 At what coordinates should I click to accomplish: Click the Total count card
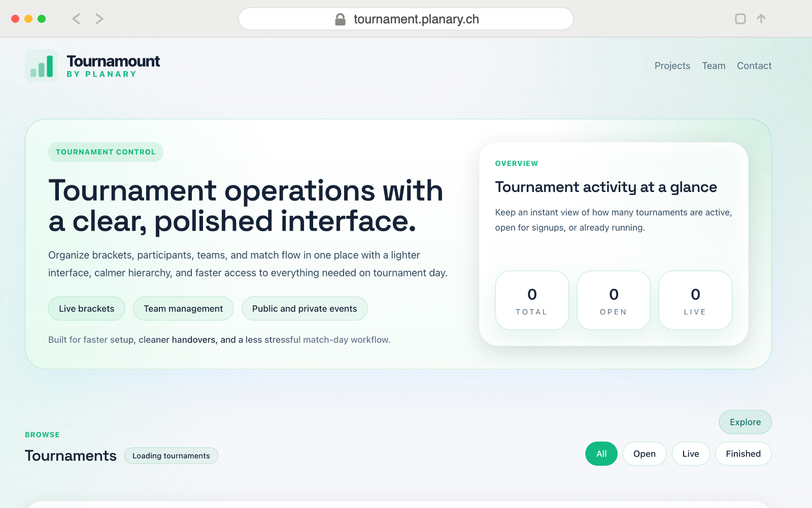[x=532, y=300]
